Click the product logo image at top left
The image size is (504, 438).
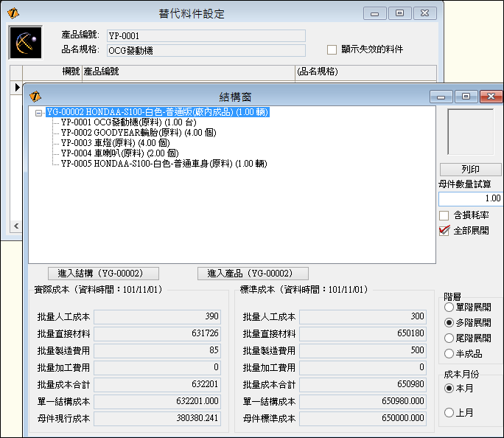point(25,43)
